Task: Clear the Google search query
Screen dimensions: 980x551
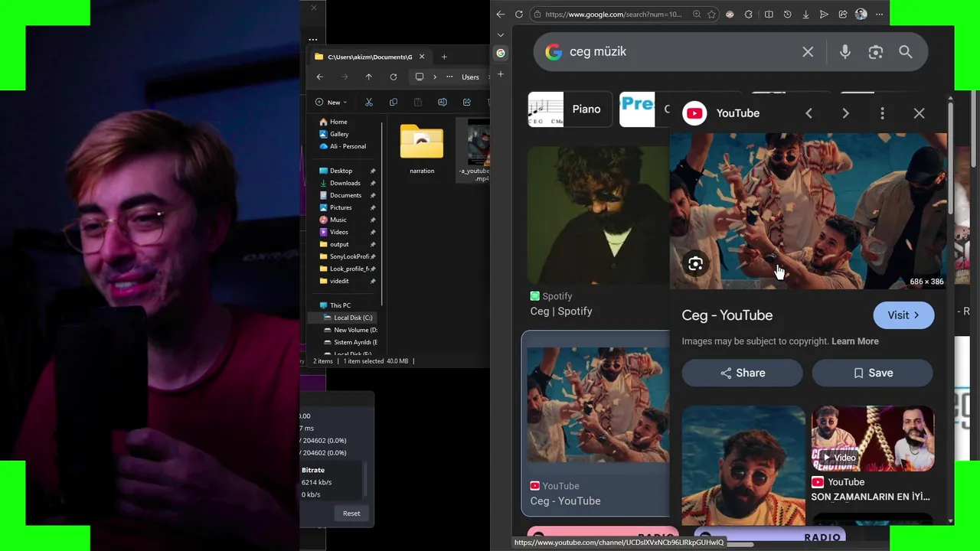Action: (808, 51)
